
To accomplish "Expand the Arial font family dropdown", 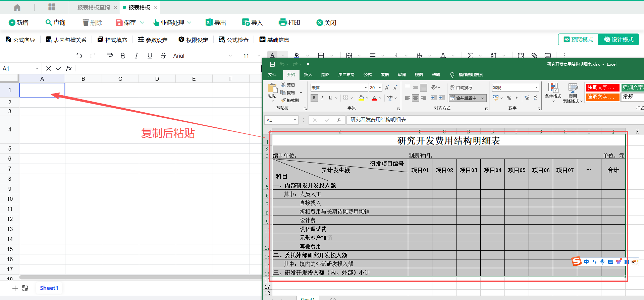I will pyautogui.click(x=230, y=56).
